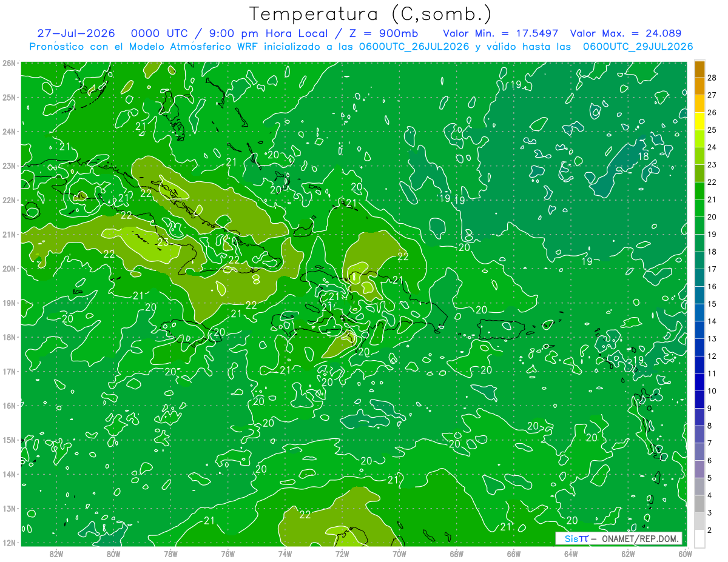Click the 21N latitude label
The image size is (728, 562).
(x=9, y=234)
